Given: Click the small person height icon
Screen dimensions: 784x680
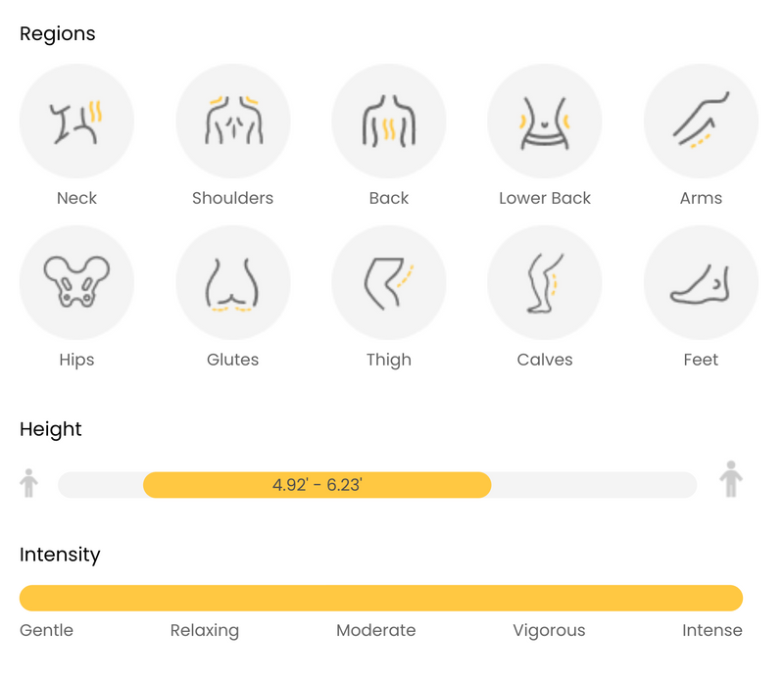Looking at the screenshot, I should 29,483.
